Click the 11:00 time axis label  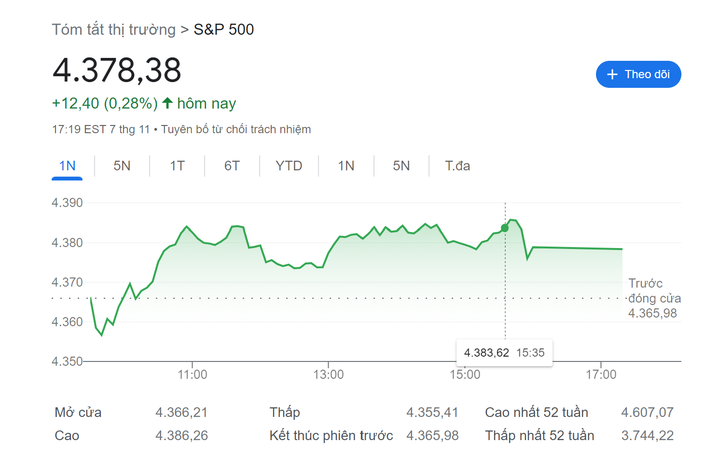coord(192,375)
